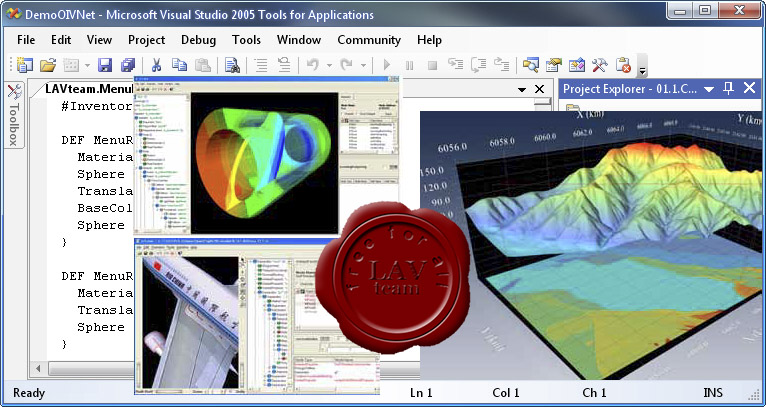This screenshot has height=407, width=766.
Task: Open the Edit menu
Action: 61,40
